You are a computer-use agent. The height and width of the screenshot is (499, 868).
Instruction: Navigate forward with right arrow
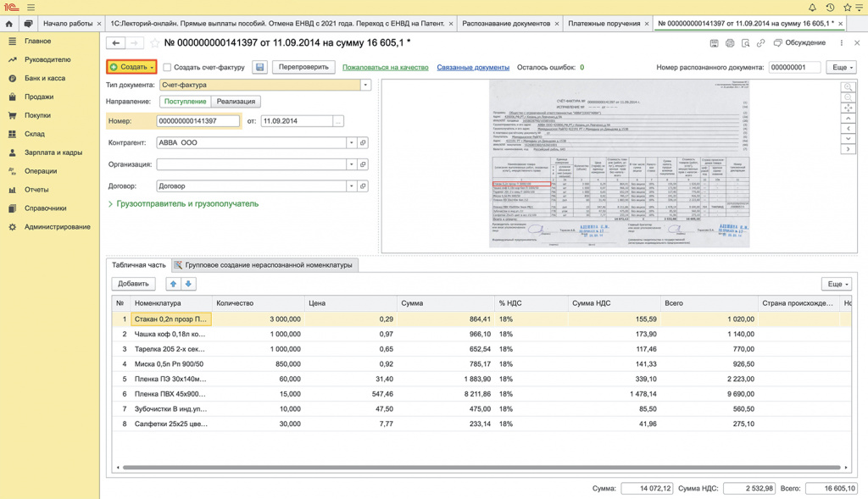133,42
